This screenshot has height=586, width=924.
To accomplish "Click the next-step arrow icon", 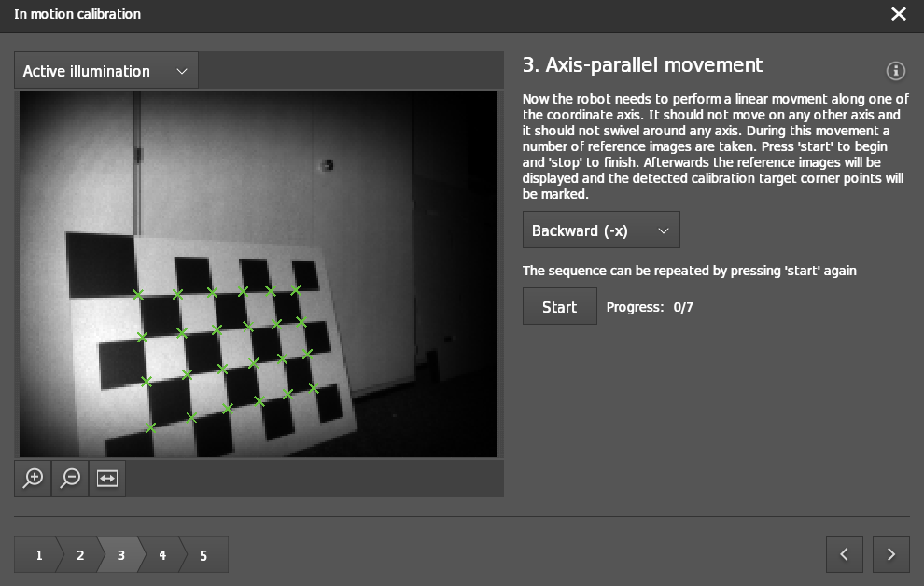I will [890, 554].
